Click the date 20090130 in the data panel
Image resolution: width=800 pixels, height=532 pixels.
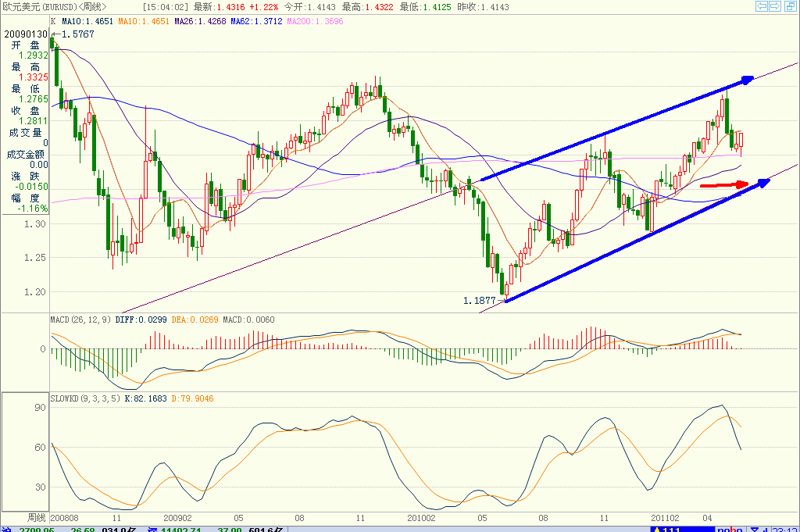point(26,34)
